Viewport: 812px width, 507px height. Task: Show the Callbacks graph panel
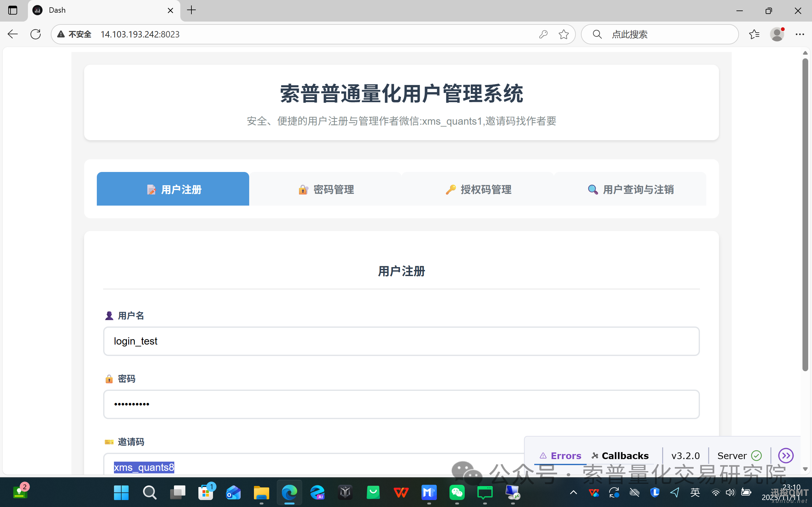(620, 456)
